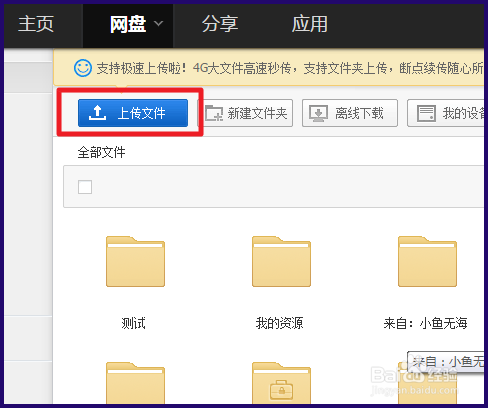Screen dimensions: 488x408
Task: Tick the select-all checkbox under 全部文件
Action: pyautogui.click(x=85, y=187)
